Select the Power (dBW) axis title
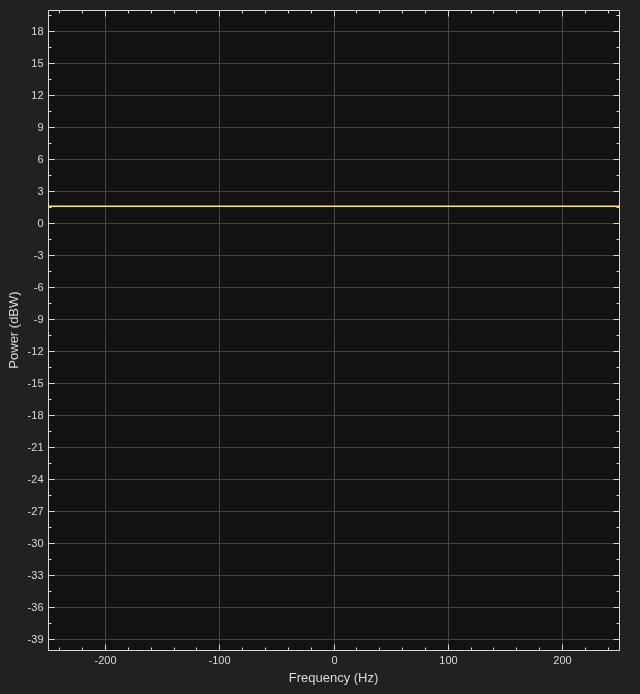640x694 pixels. (x=14, y=330)
